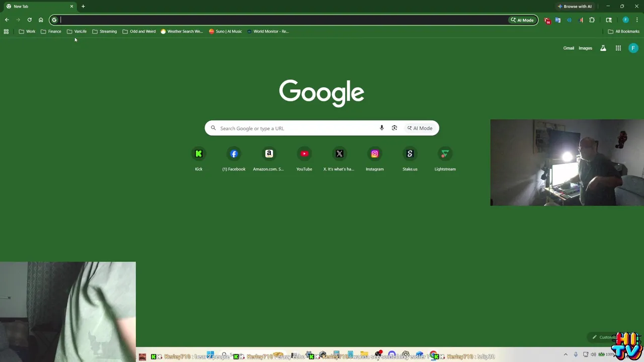This screenshot has height=362, width=644.
Task: Show hidden system tray icons
Action: (x=566, y=354)
